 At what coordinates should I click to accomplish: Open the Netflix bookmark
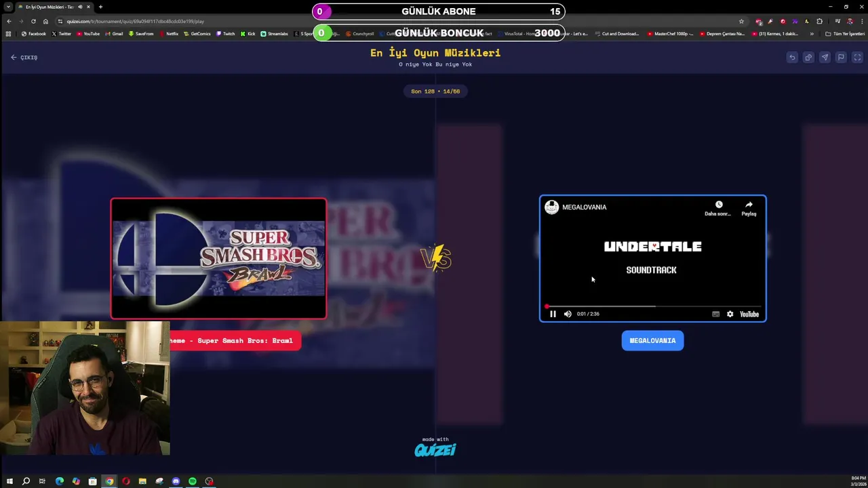tap(169, 33)
